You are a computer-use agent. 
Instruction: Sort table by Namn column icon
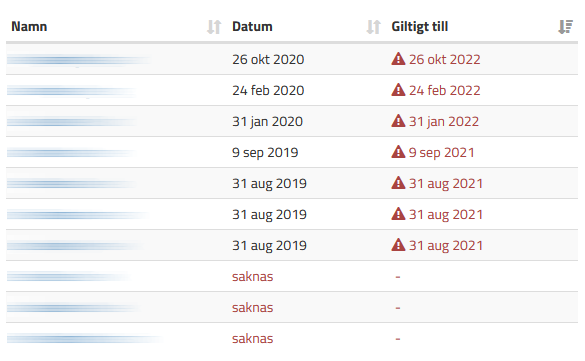pyautogui.click(x=214, y=27)
